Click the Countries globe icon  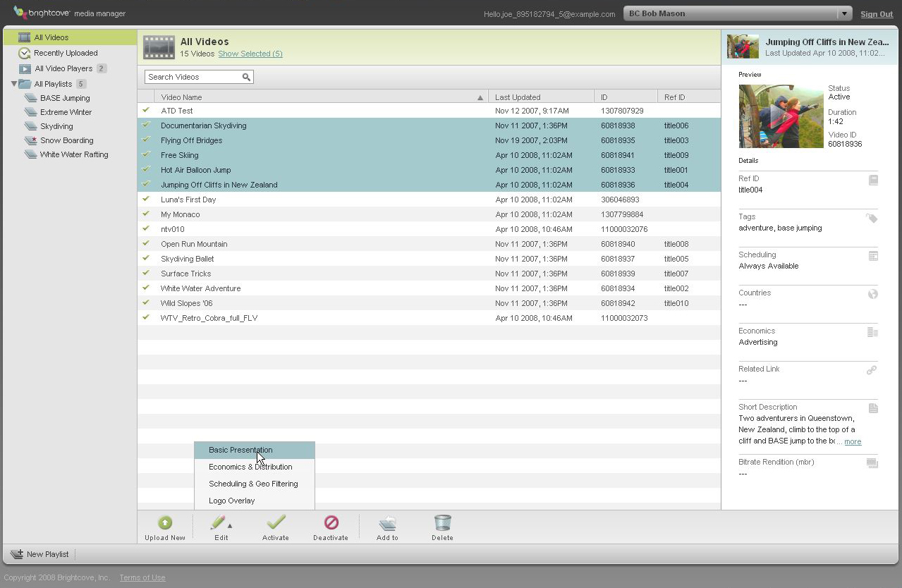tap(873, 294)
